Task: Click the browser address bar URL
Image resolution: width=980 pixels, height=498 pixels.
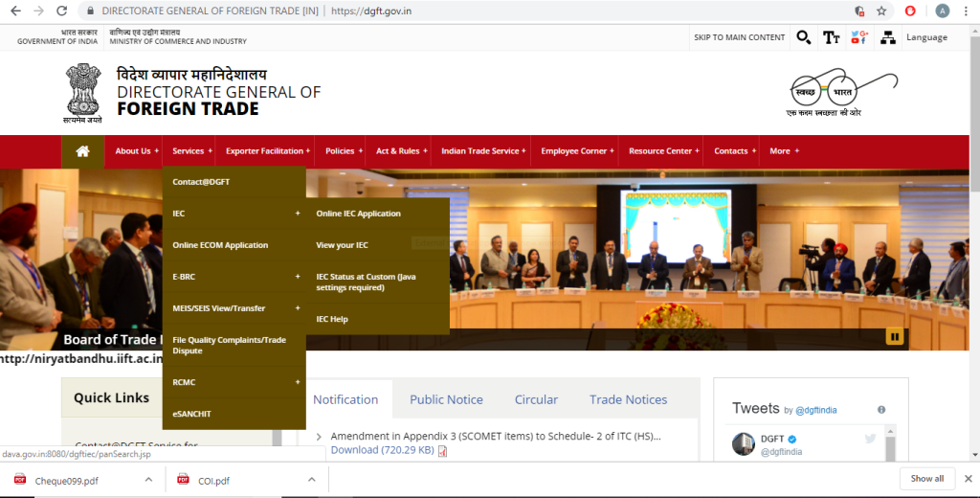Action: 371,11
